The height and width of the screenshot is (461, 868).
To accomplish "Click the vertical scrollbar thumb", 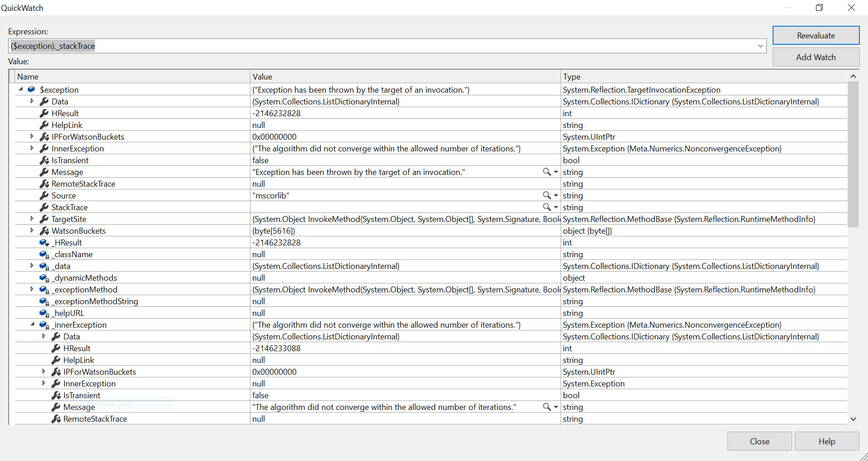I will pos(853,155).
